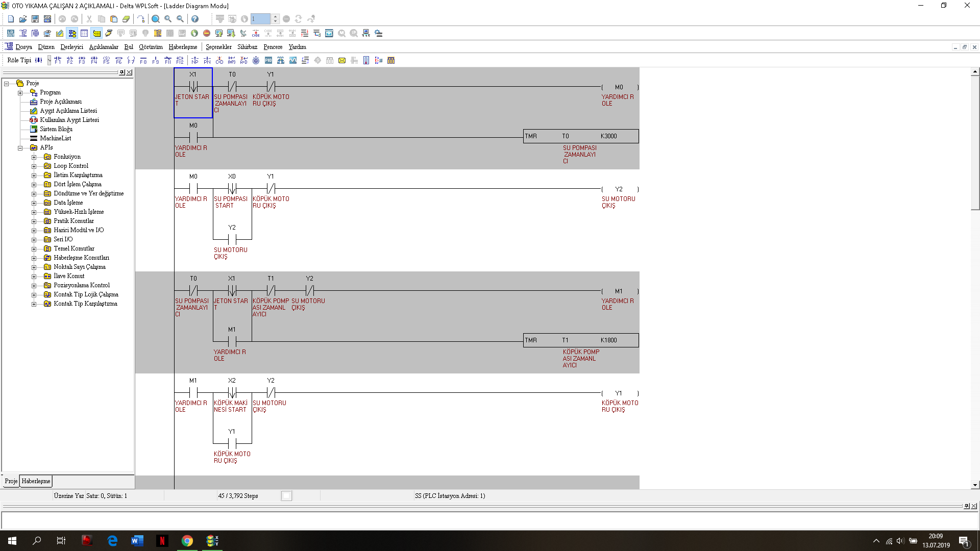Click the zoom-in magnifier icon

pyautogui.click(x=168, y=19)
